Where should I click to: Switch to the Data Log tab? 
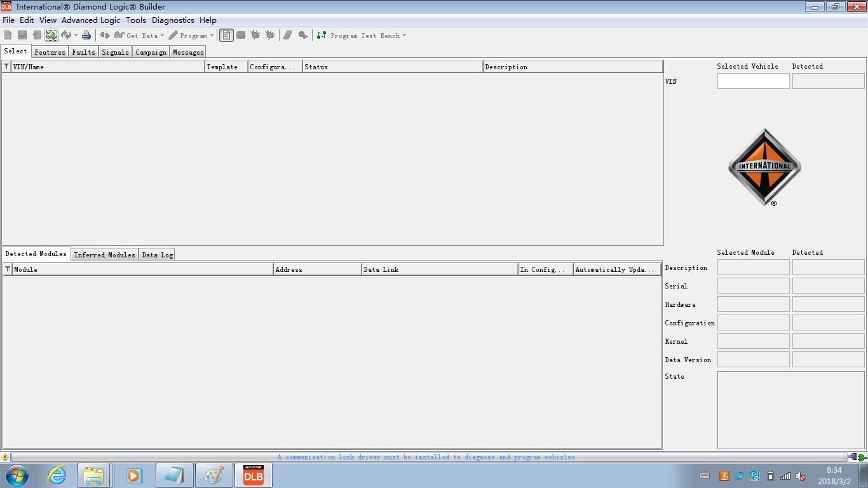coord(157,255)
